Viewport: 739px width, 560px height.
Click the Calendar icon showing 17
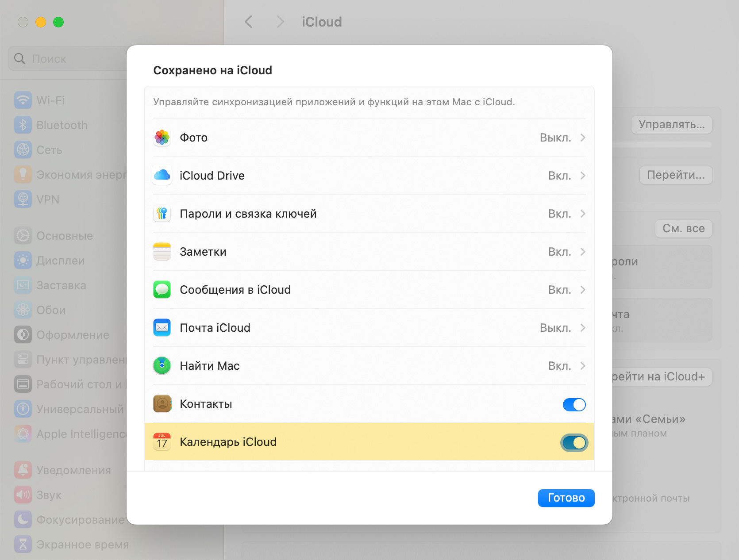point(162,442)
